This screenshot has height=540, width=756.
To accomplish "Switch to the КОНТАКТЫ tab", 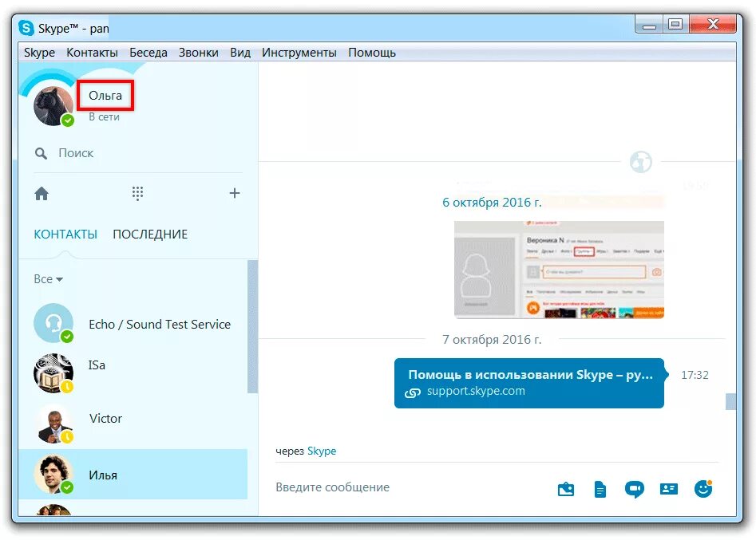I will tap(65, 235).
